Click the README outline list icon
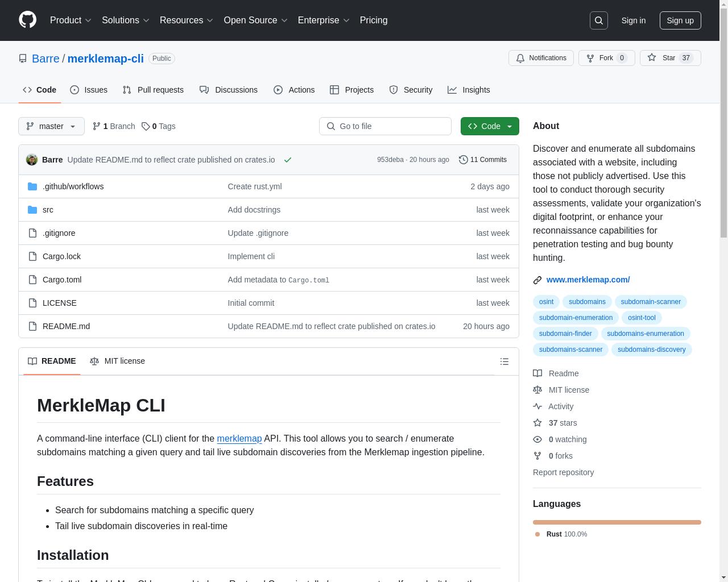 click(x=504, y=361)
